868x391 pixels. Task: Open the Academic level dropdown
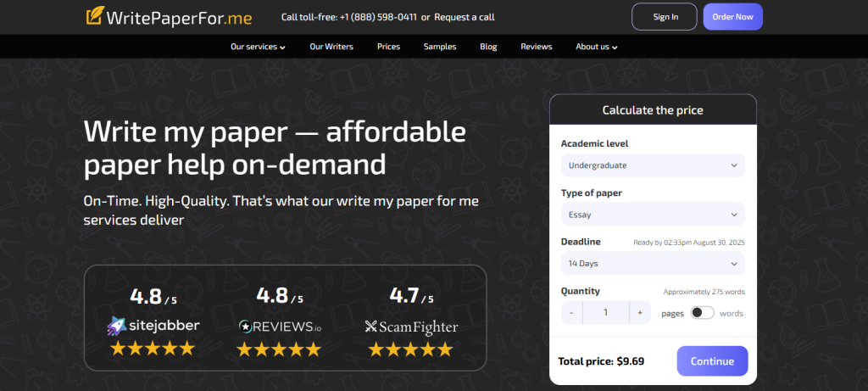click(x=653, y=165)
